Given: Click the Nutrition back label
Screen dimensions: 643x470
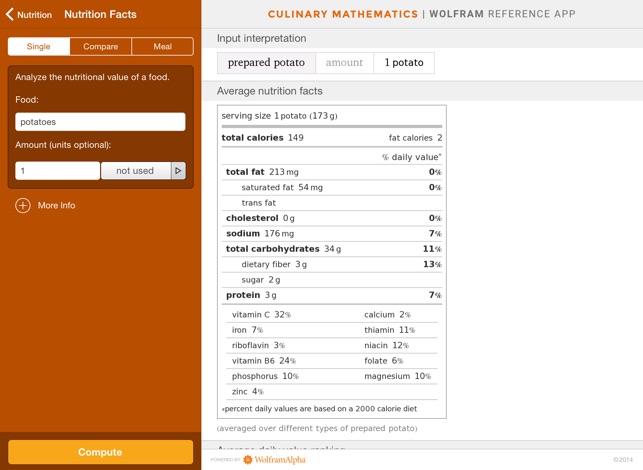Looking at the screenshot, I should pos(34,15).
